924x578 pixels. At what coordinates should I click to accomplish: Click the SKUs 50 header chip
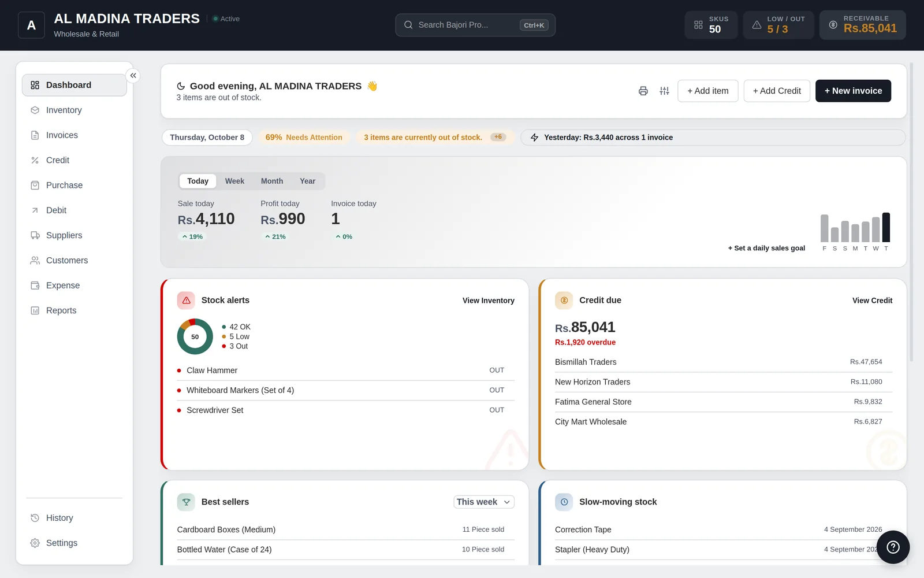click(x=711, y=25)
